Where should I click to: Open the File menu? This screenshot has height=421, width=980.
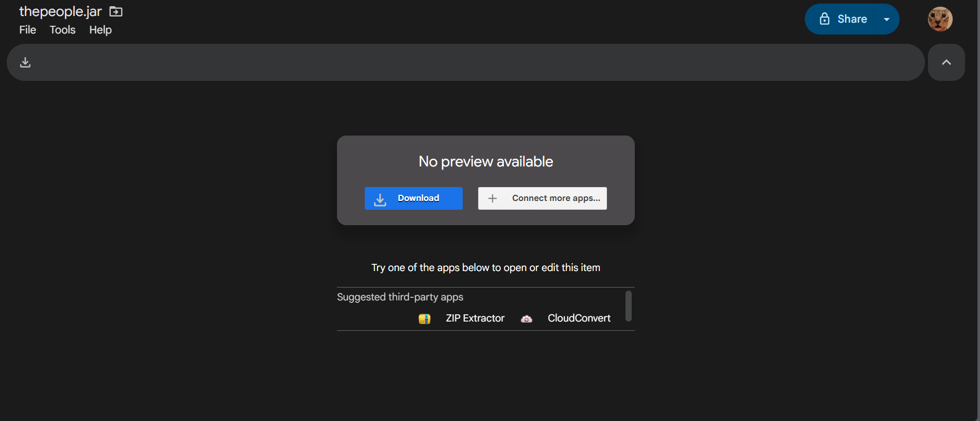pos(28,30)
